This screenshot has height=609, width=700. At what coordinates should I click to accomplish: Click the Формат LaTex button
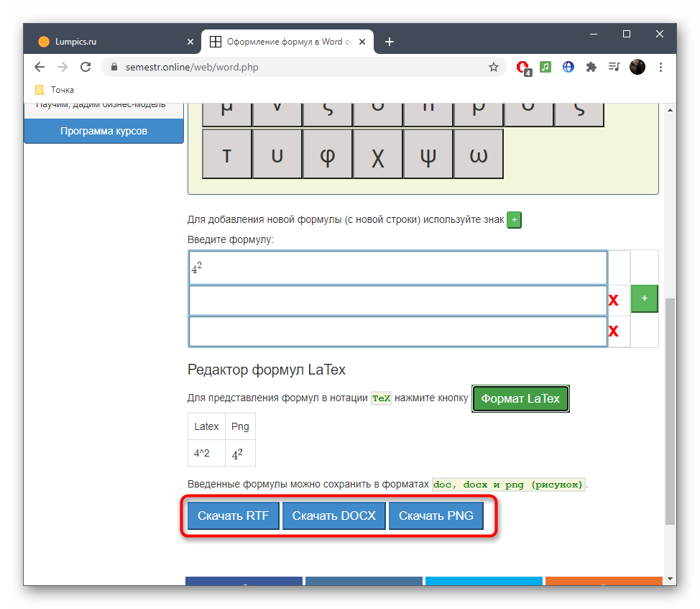(520, 399)
